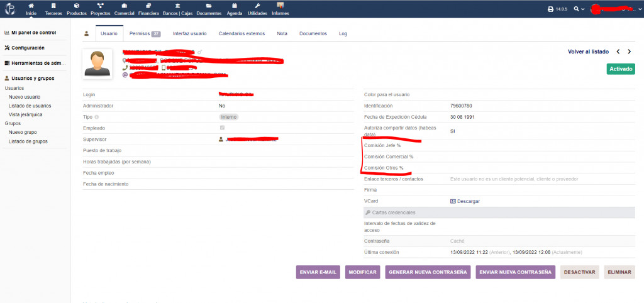644x303 pixels.
Task: Switch to the Usuario tab
Action: (x=109, y=34)
